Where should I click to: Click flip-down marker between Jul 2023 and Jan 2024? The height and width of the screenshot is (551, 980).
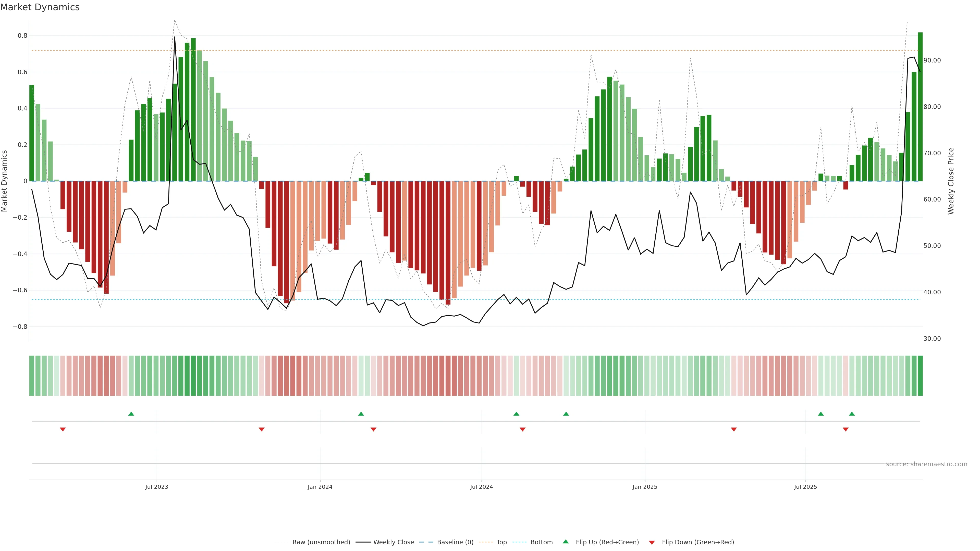coord(261,429)
